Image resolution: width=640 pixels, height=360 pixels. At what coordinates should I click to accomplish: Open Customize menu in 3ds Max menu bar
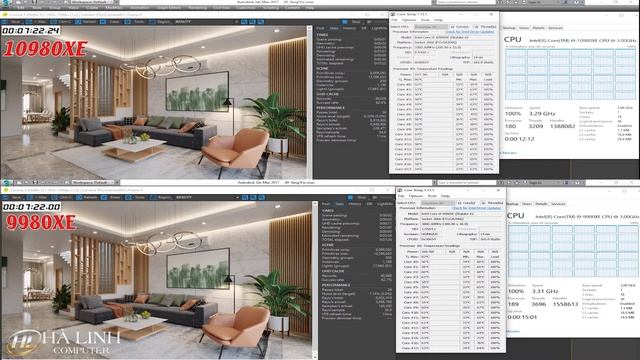pyautogui.click(x=246, y=8)
